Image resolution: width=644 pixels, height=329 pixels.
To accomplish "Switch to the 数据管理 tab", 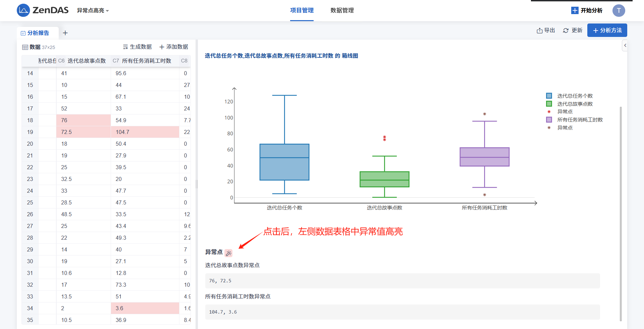I will 342,10.
